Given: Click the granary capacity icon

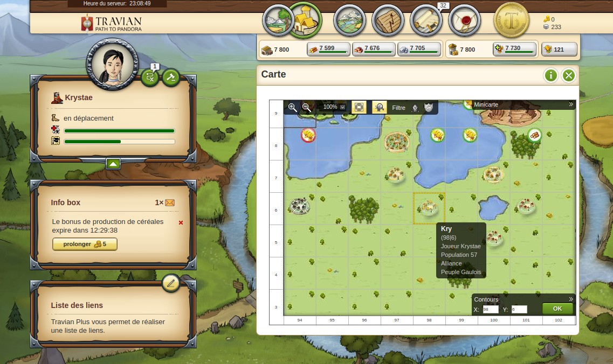Looking at the screenshot, I should pyautogui.click(x=453, y=50).
